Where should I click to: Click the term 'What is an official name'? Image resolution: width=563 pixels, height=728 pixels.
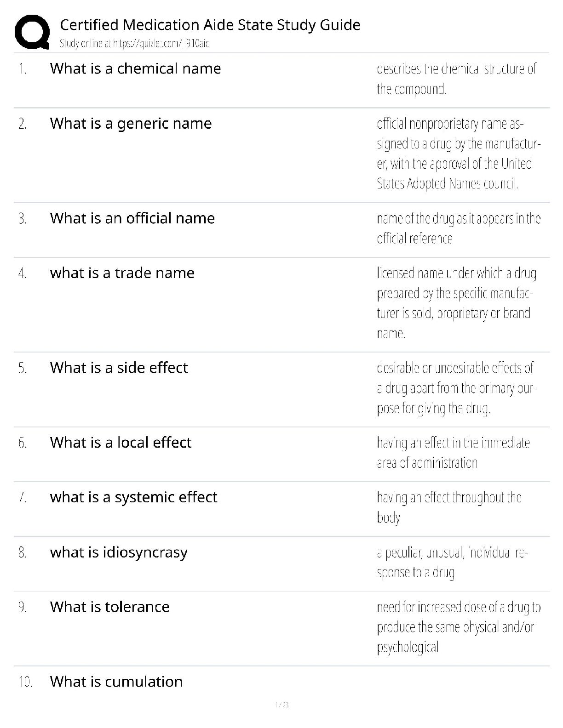pos(132,218)
